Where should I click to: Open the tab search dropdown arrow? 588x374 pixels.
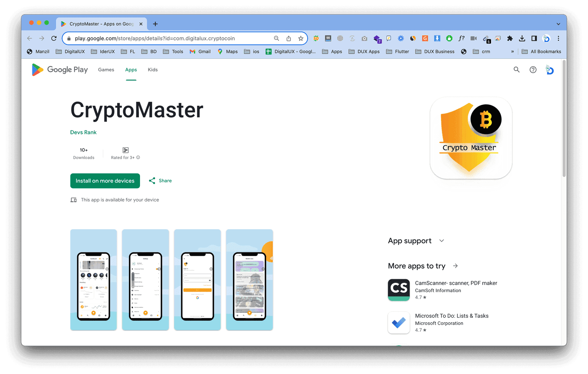point(558,24)
